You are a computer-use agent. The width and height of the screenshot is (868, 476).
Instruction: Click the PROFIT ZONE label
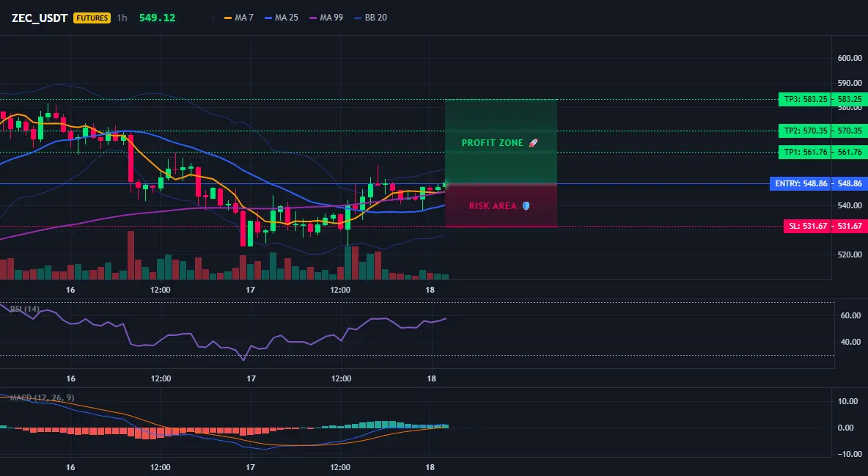[x=493, y=143]
